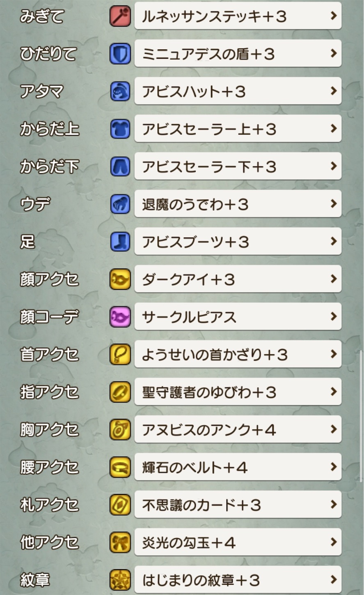Image resolution: width=364 pixels, height=595 pixels.
Task: Select the helmet icon next to アビスハット＋３
Action: pos(120,91)
